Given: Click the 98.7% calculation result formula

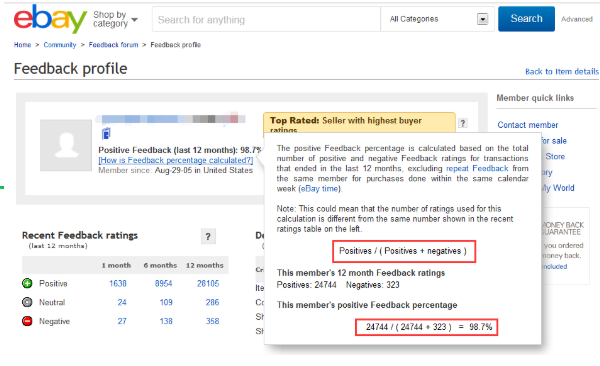Looking at the screenshot, I should point(427,327).
